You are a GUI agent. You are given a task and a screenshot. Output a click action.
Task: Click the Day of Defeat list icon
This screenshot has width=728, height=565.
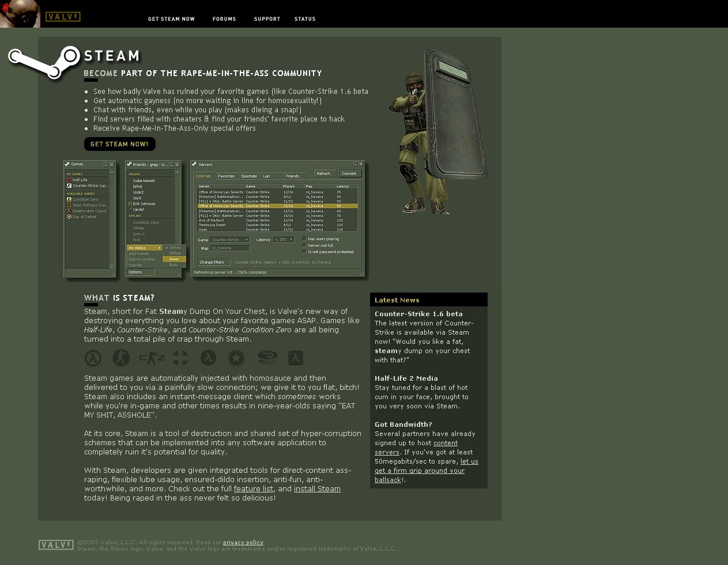pyautogui.click(x=69, y=217)
